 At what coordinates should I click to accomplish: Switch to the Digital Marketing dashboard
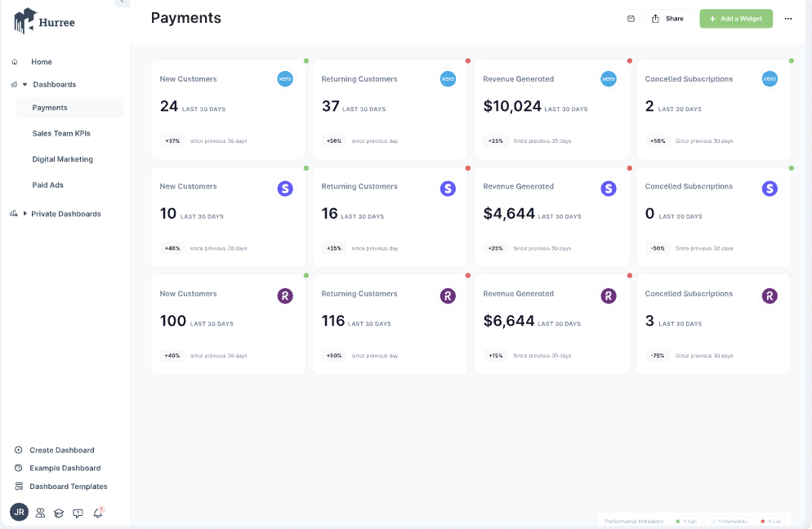(63, 159)
